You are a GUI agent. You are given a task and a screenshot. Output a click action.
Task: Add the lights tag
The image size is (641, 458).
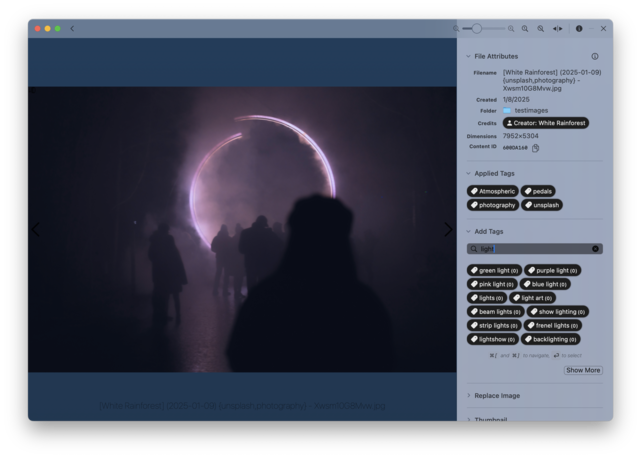coord(487,298)
